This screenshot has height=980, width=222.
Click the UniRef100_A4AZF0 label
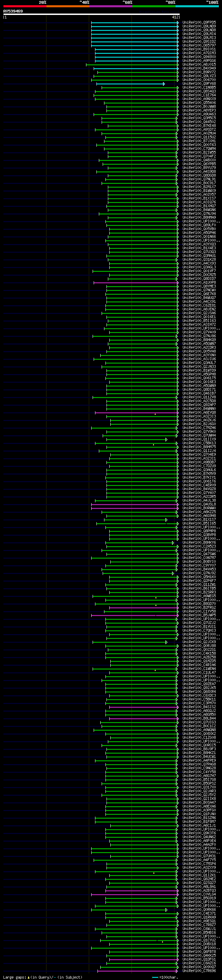[199, 844]
